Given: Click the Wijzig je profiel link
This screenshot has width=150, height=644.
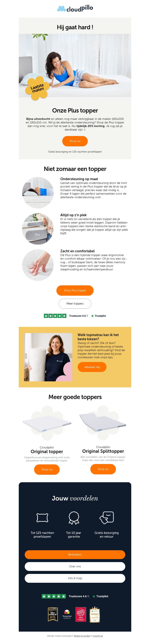Looking at the screenshot, I should pos(82,636).
